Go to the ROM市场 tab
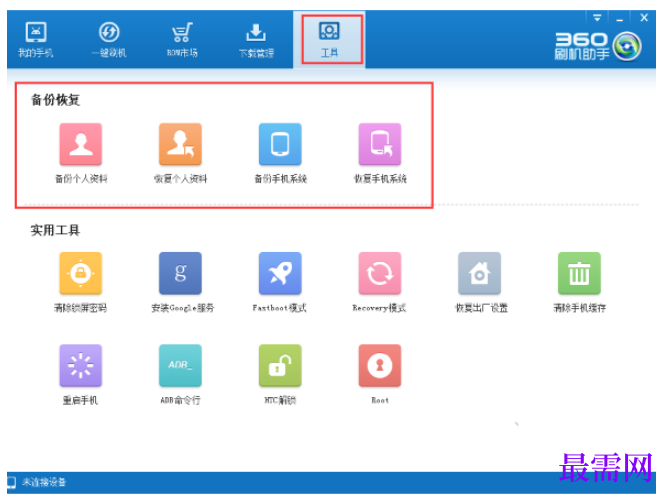The width and height of the screenshot is (671, 499). coord(182,40)
